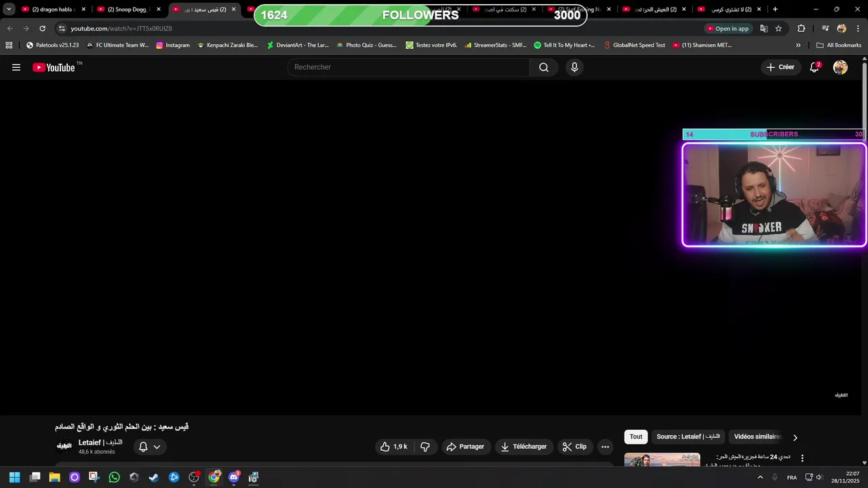Toggle the channel notification bell setting

(150, 447)
